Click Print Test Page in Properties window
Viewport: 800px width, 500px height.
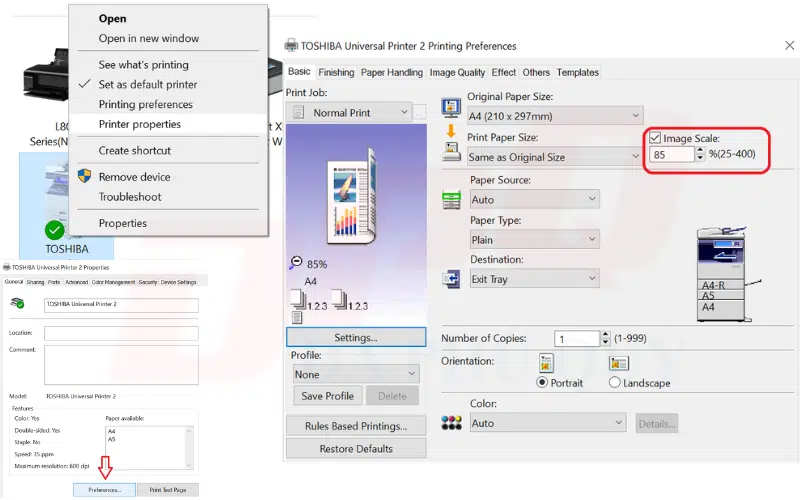click(x=168, y=490)
